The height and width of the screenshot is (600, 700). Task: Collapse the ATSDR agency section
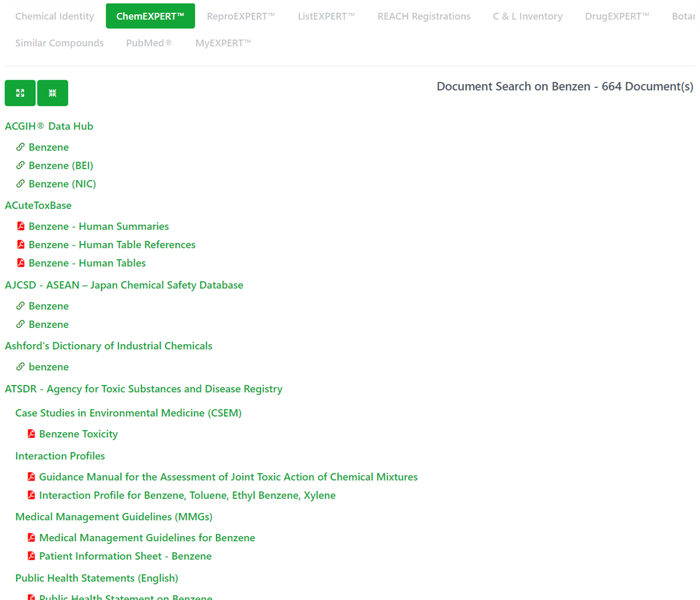144,389
